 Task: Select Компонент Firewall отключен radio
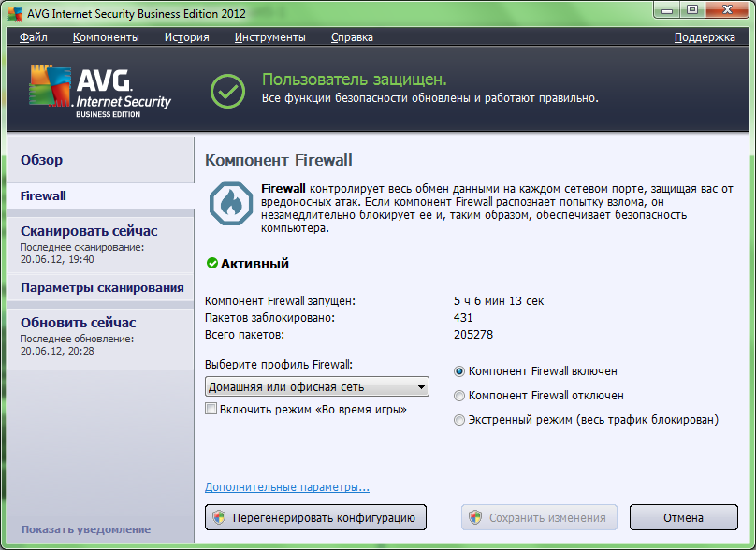coord(459,396)
